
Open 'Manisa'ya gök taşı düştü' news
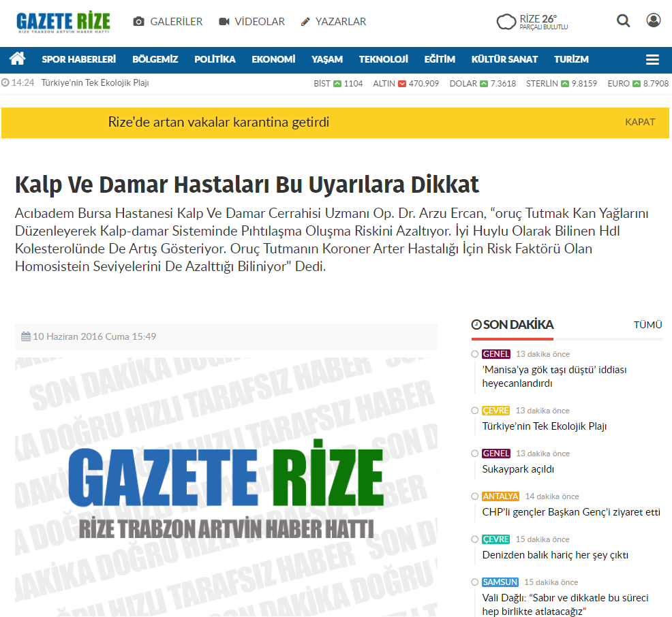(x=554, y=377)
